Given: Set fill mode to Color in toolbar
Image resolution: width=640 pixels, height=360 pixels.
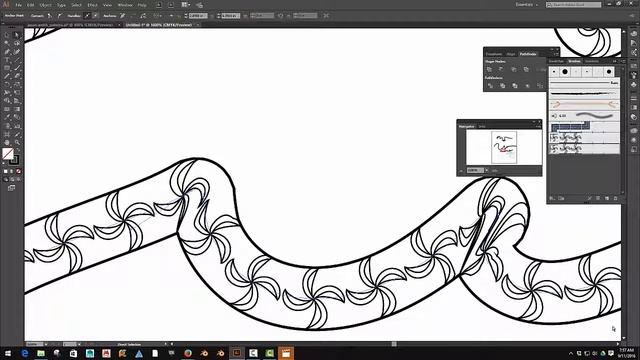Looking at the screenshot, I should pyautogui.click(x=6, y=171).
